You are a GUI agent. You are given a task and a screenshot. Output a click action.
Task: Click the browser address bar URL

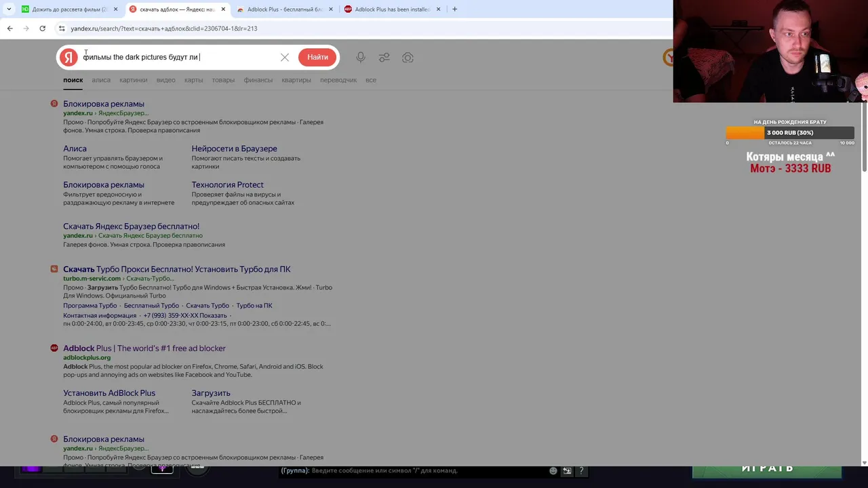pos(163,28)
